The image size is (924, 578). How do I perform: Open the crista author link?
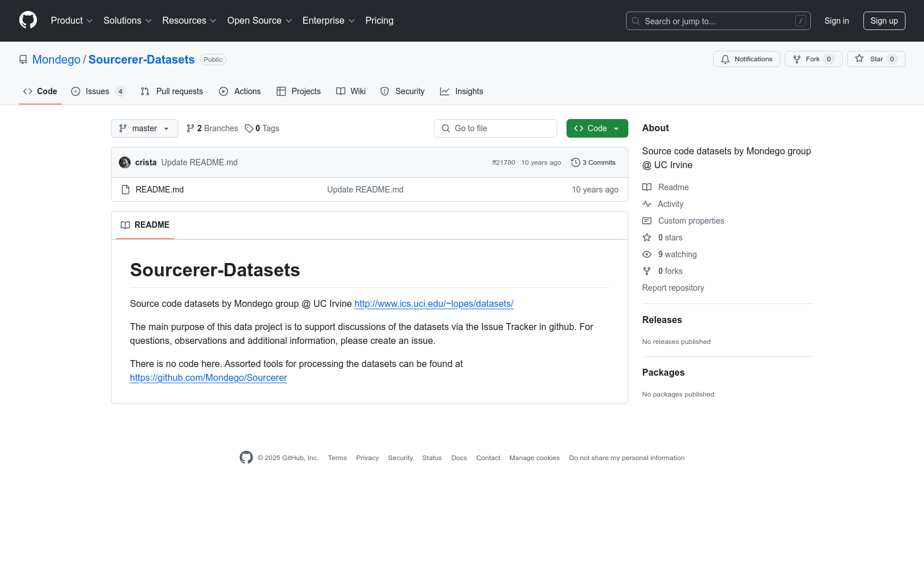coord(146,162)
